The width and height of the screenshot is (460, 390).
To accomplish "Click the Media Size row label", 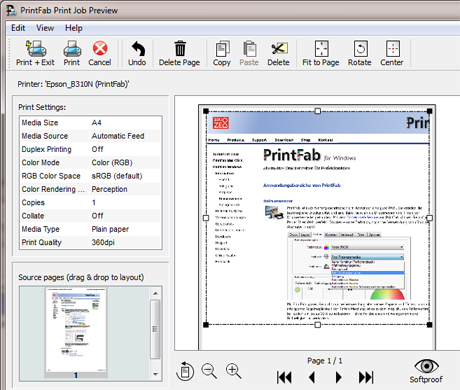I will tap(40, 123).
